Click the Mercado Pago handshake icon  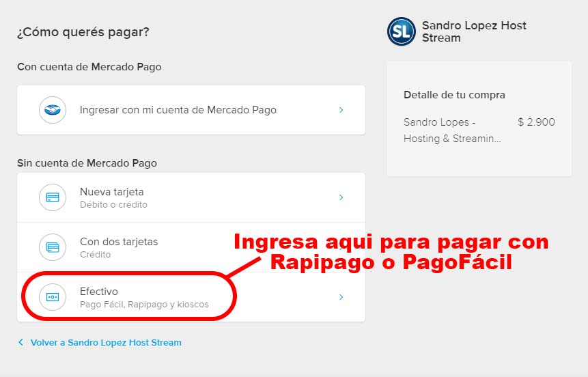pos(53,110)
